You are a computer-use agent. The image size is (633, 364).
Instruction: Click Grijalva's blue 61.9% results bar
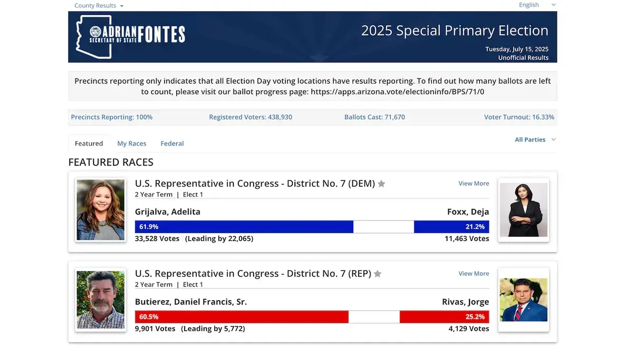[243, 226]
